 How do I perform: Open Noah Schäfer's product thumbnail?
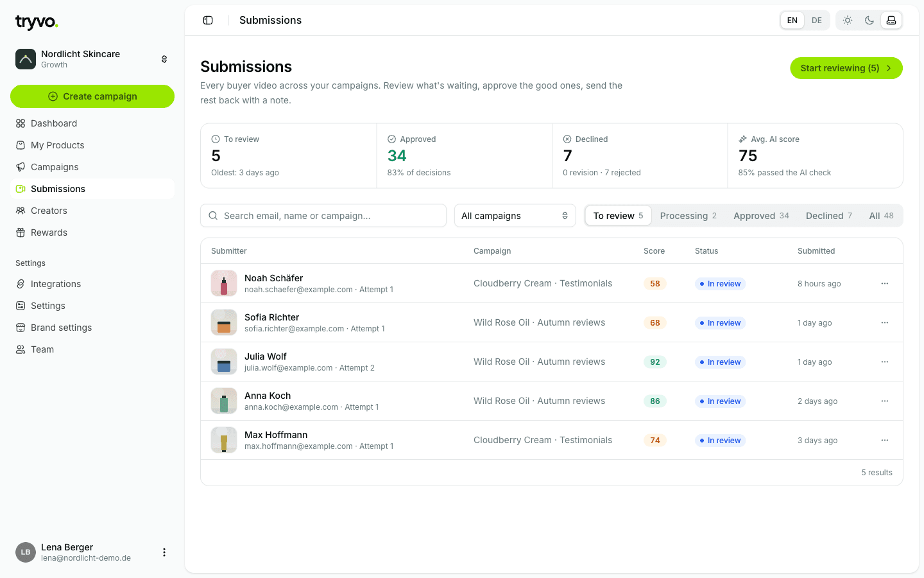(x=224, y=283)
